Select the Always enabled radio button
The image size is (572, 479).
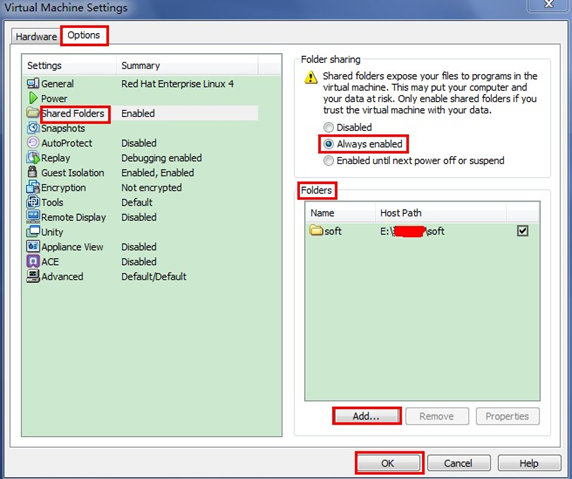(329, 144)
